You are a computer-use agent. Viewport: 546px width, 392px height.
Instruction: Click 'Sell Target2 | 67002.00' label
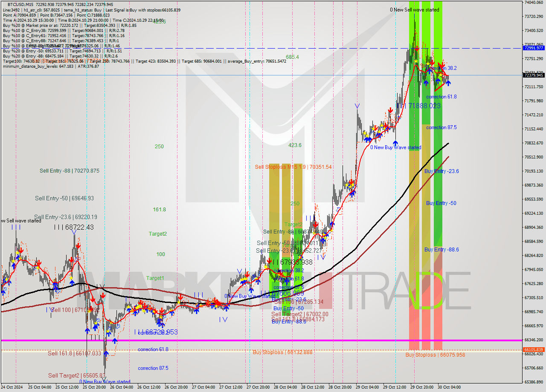[x=300, y=314]
